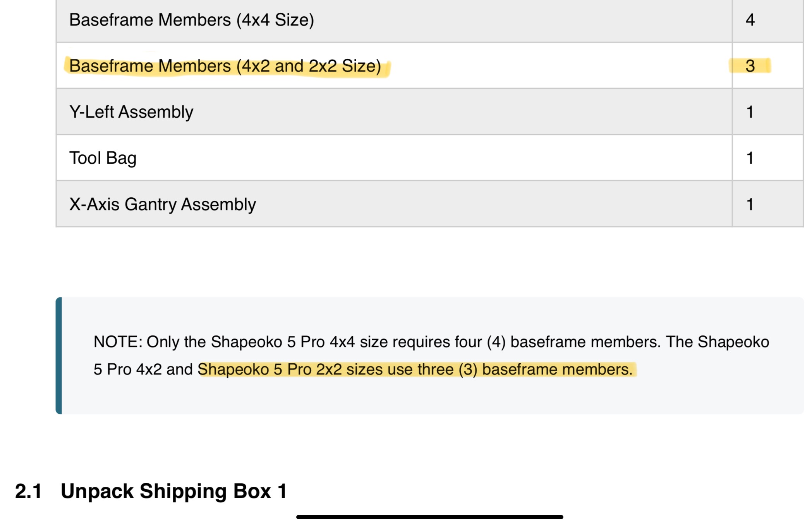Click "baseframe members. The Shapeoko" in note's first line
The height and width of the screenshot is (525, 812).
pos(640,342)
